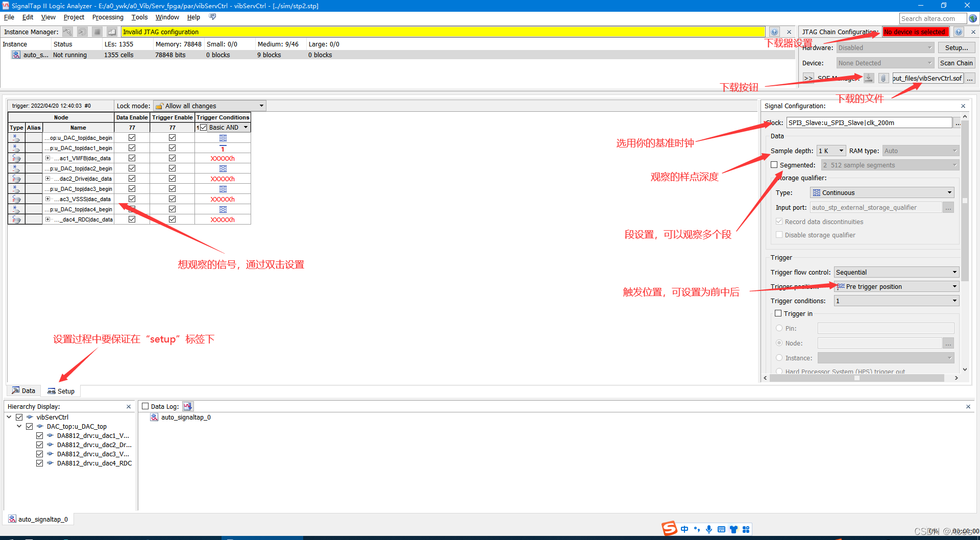Screen dimensions: 980x540
Task: Click type icon of dac_begin node row
Action: pyautogui.click(x=16, y=138)
